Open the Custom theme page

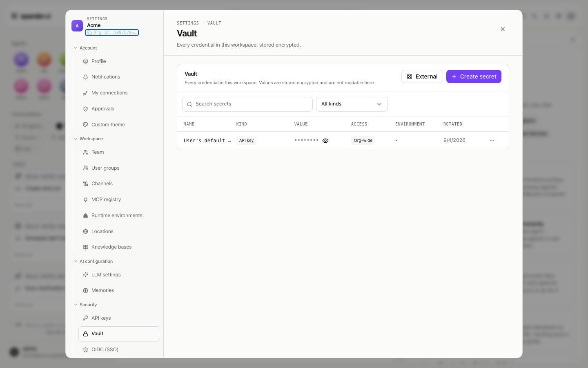click(x=119, y=125)
